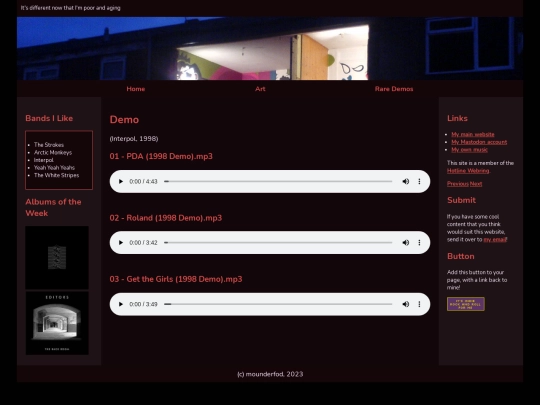Click the 0:00 / 3:49 time display
540x405 pixels.
pyautogui.click(x=143, y=304)
